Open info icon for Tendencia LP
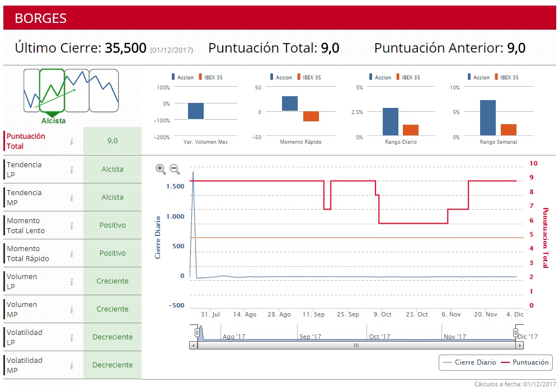The height and width of the screenshot is (392, 559). click(72, 169)
